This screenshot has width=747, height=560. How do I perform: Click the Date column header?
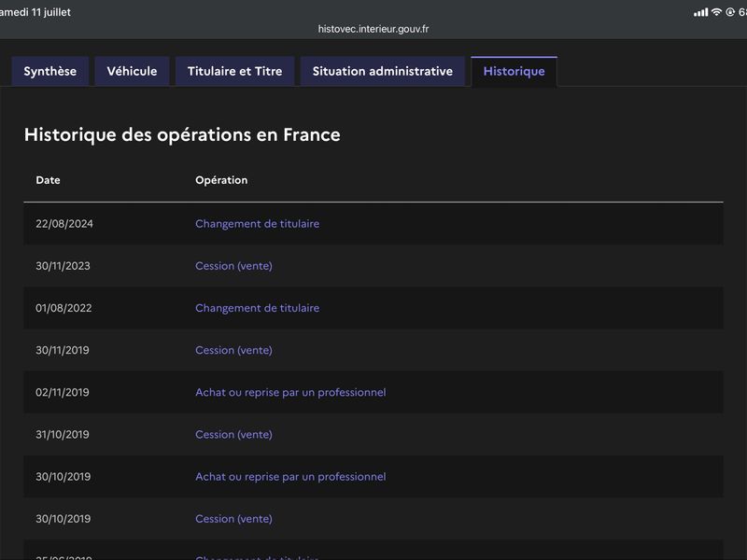49,180
